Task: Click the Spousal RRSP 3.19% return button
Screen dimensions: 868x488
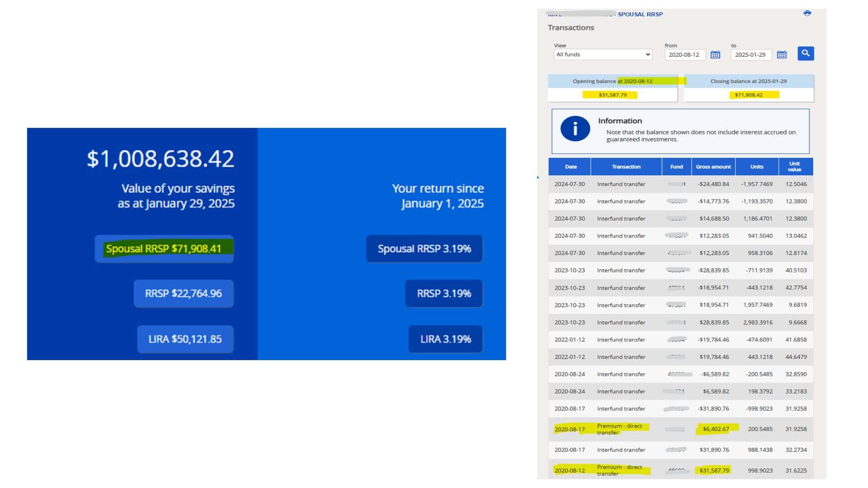Action: point(424,249)
